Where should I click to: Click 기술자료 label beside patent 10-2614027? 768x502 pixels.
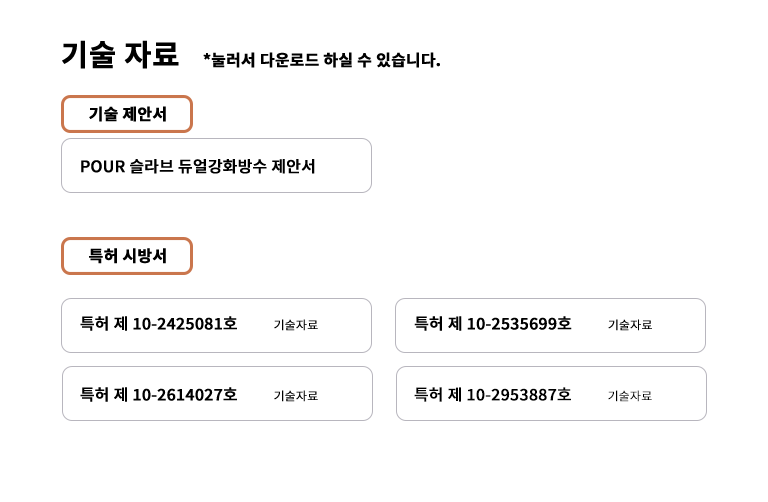pyautogui.click(x=296, y=396)
